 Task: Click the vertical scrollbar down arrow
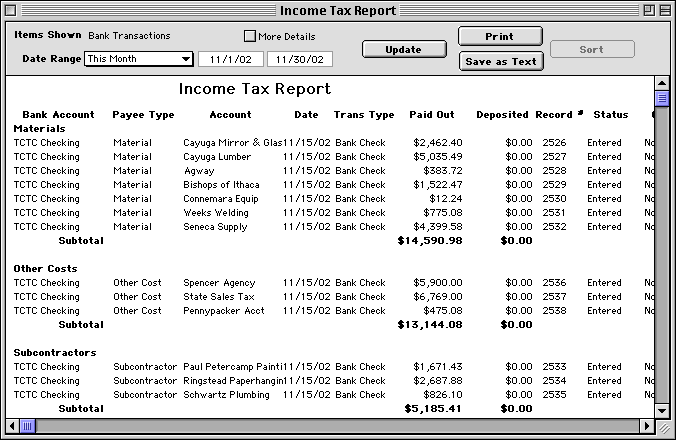(661, 411)
